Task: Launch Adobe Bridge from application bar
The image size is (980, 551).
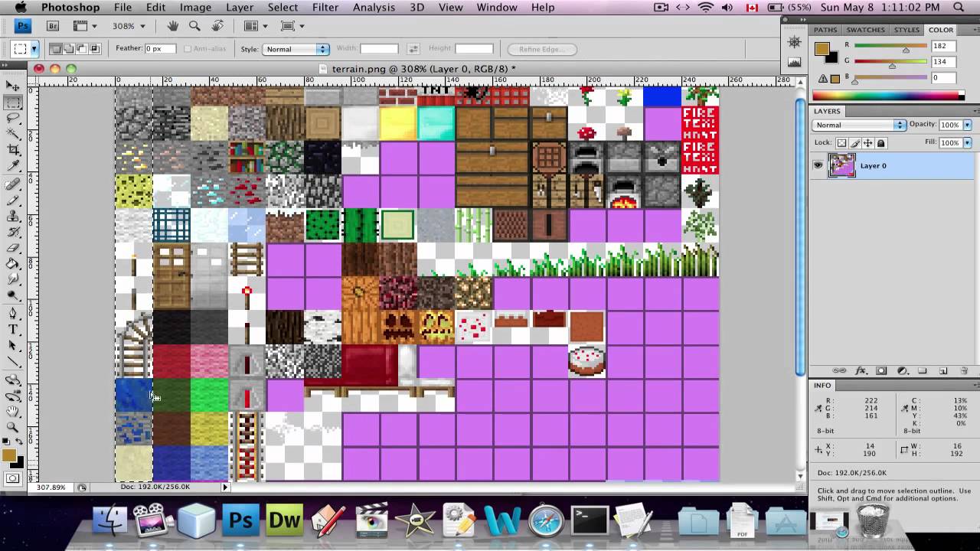Action: (53, 26)
